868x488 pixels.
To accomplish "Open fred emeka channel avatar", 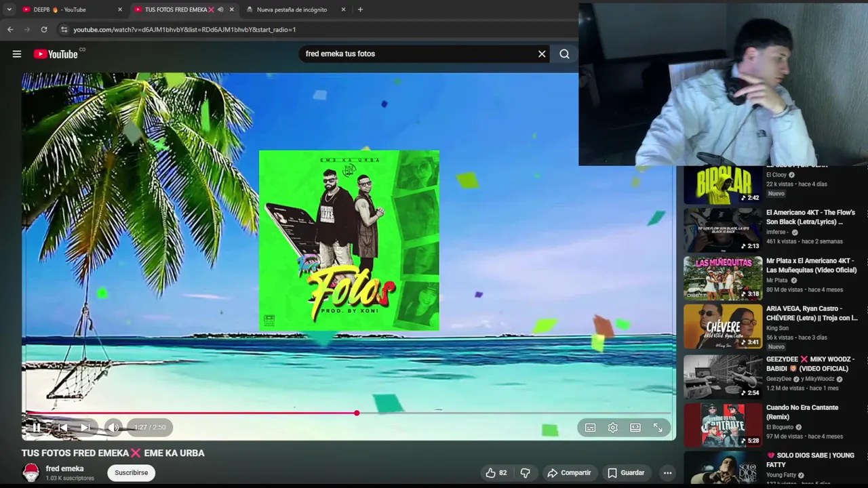I will click(x=31, y=472).
